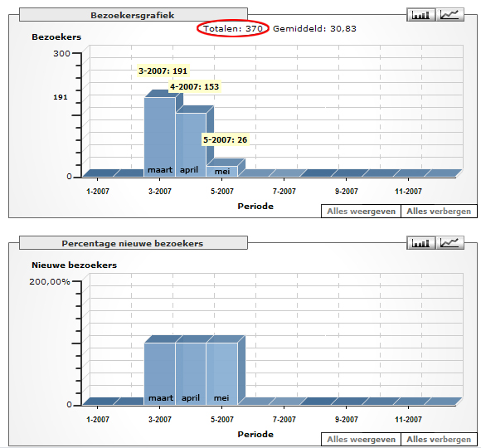The image size is (481, 448).
Task: Select the maart bar in Bezoekersgrafiek
Action: coord(160,137)
